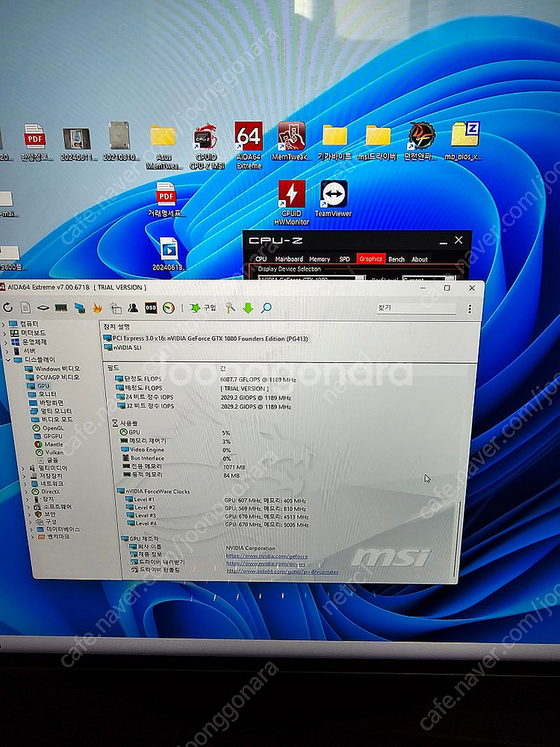Screen dimensions: 560x747
Task: Open the MemTweak red desktop shortcut
Action: click(x=291, y=142)
